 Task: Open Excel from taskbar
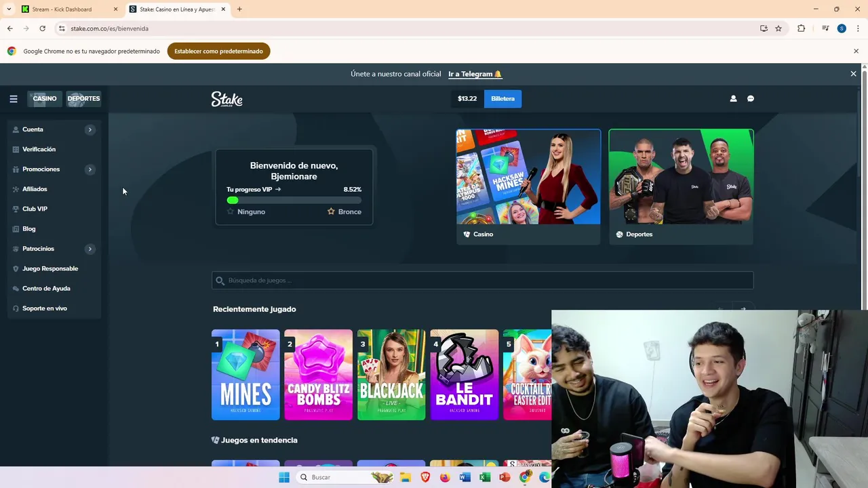click(x=485, y=477)
